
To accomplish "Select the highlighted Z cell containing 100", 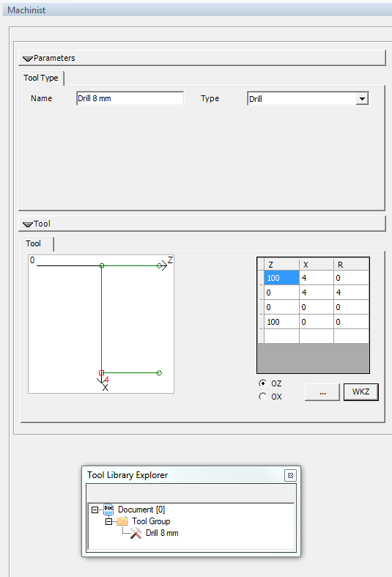I will coord(281,278).
